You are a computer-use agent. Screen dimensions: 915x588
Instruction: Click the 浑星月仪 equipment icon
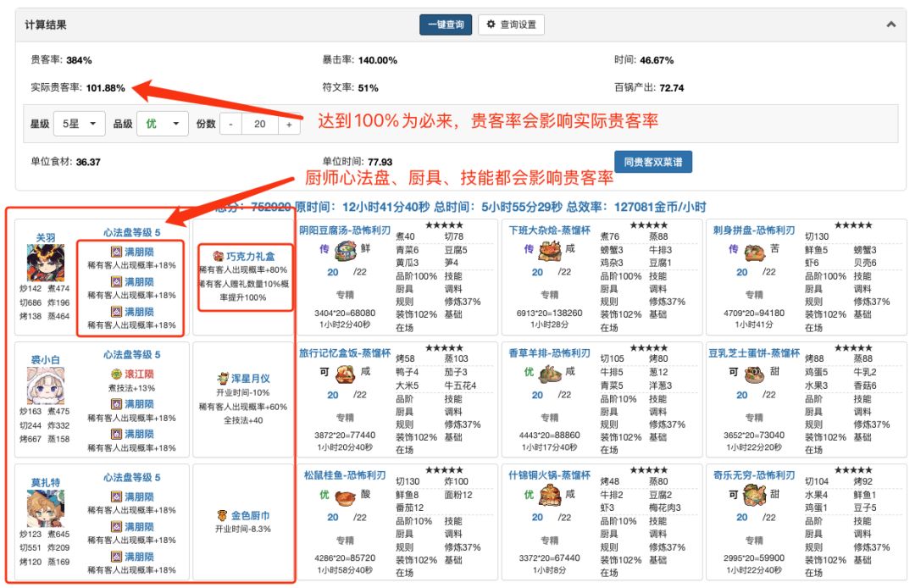pos(222,379)
